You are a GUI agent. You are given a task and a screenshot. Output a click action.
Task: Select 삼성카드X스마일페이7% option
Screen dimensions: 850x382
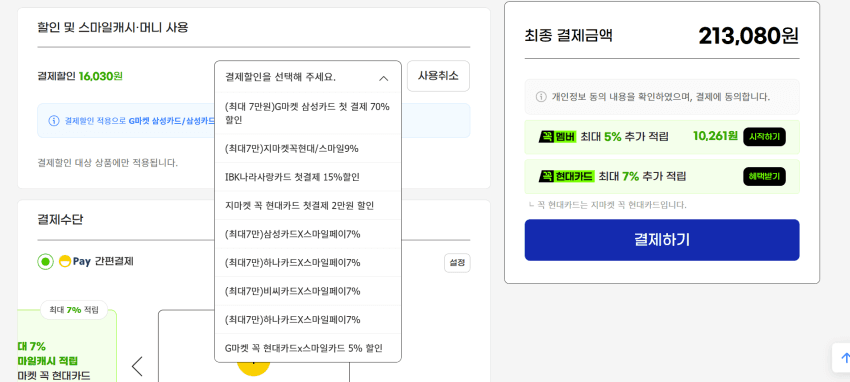pos(308,234)
